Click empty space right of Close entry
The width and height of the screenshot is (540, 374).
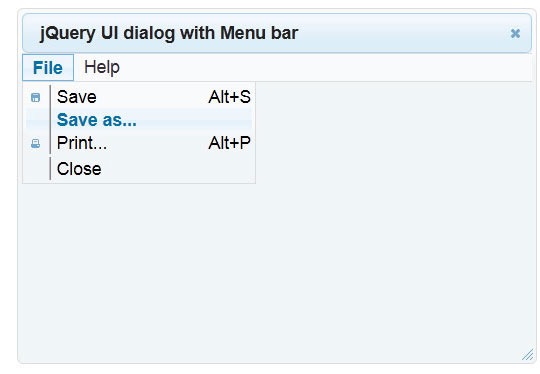pos(176,169)
